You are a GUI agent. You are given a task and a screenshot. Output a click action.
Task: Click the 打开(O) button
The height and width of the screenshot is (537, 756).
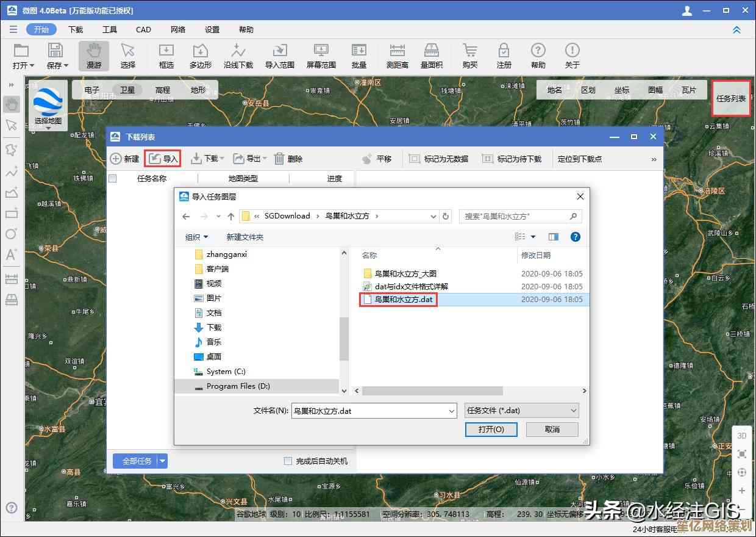(491, 429)
